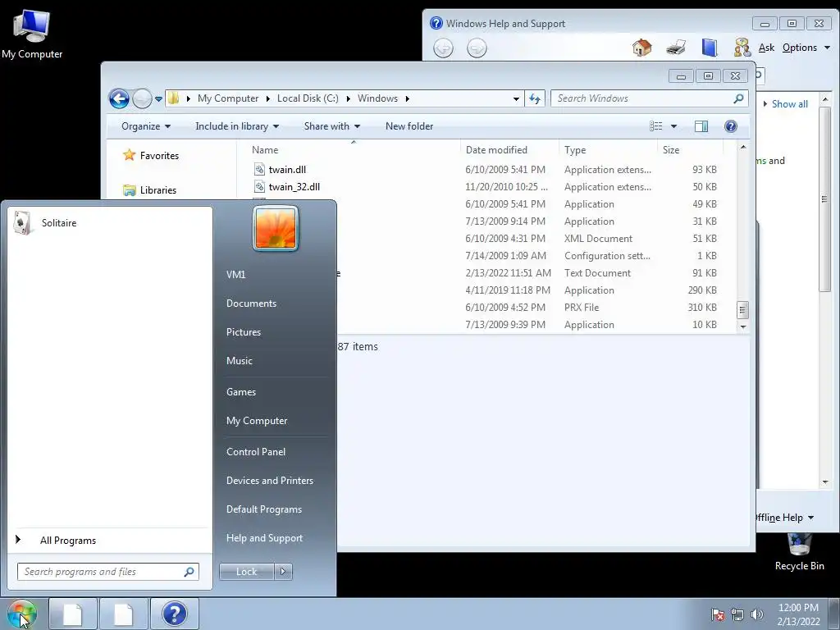Open the Share with menu

(x=331, y=126)
